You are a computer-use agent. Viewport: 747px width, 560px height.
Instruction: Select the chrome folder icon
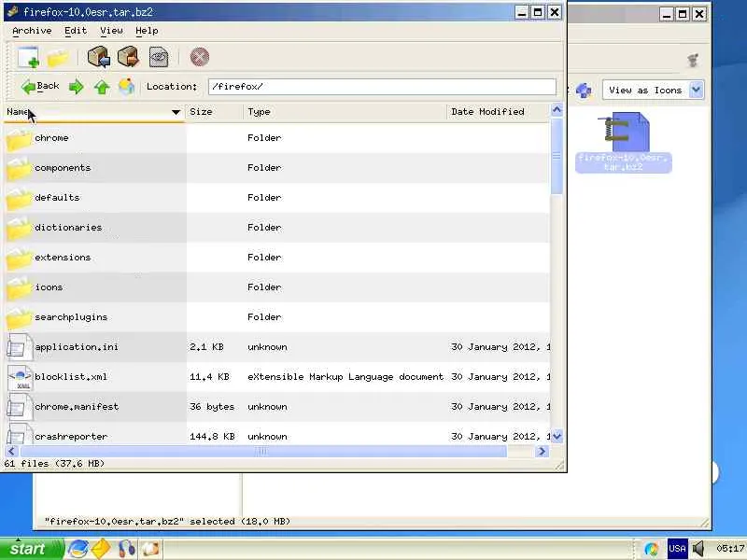tap(19, 140)
